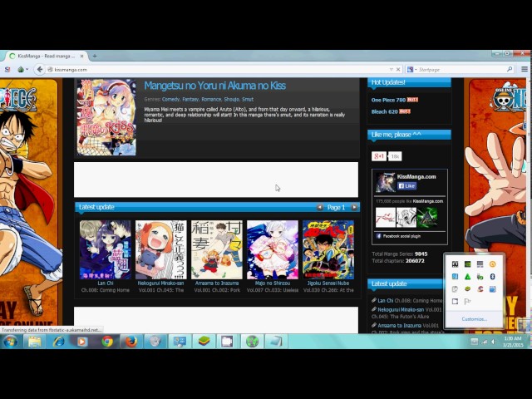
Task: Click the orange circle tray icon
Action: pyautogui.click(x=493, y=264)
